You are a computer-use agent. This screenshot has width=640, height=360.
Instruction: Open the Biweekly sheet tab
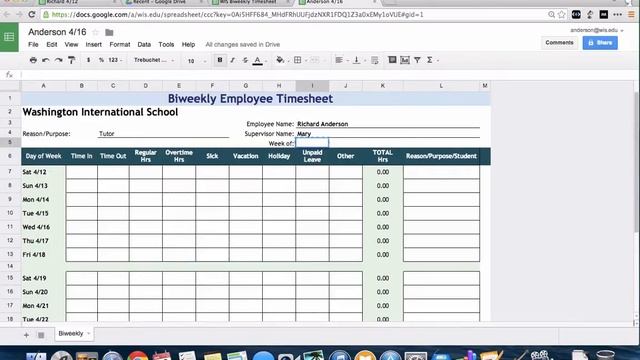71,333
